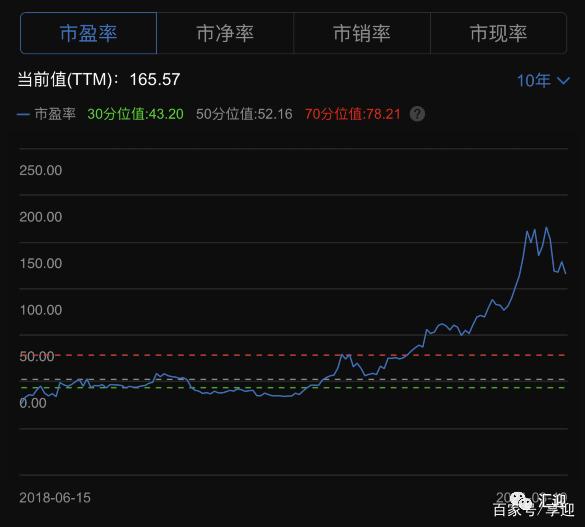Toggle the green 30分位值 legend entry
The image size is (585, 527).
point(135,114)
